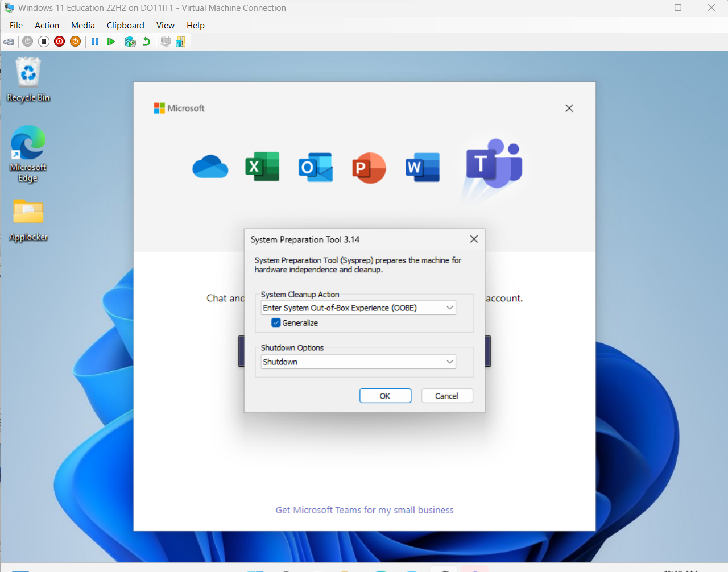Click the Share toolbar icon
This screenshot has width=728, height=572.
(181, 42)
